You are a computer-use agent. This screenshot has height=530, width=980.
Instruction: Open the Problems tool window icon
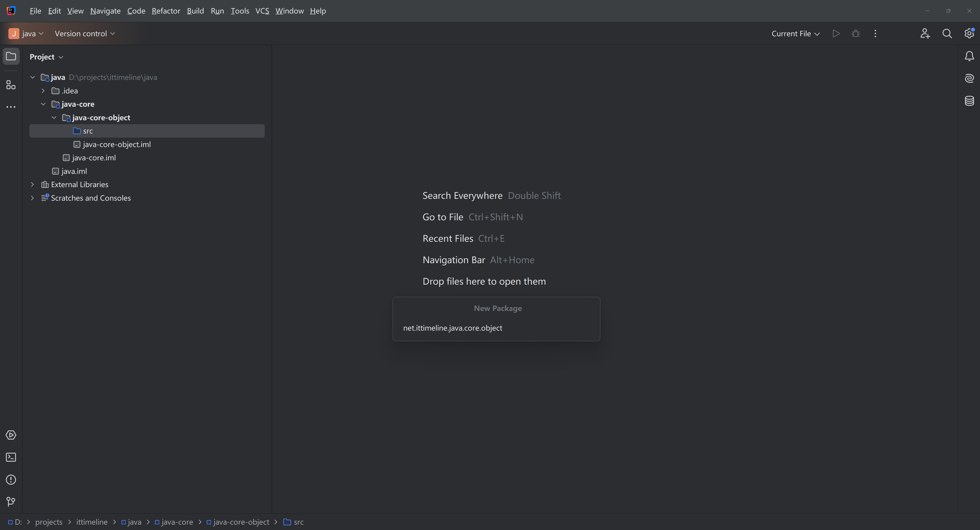tap(11, 479)
